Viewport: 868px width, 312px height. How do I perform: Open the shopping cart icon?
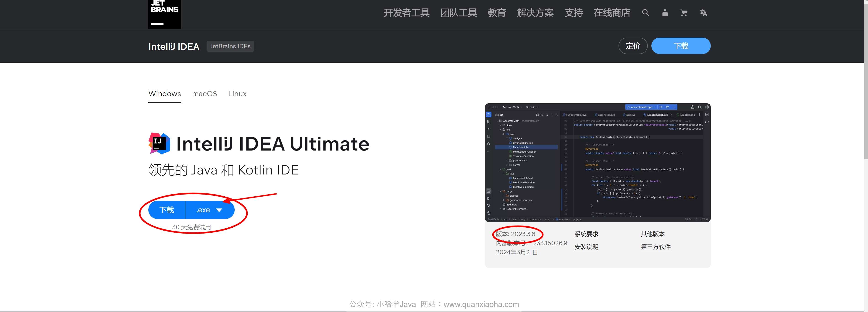(x=684, y=13)
